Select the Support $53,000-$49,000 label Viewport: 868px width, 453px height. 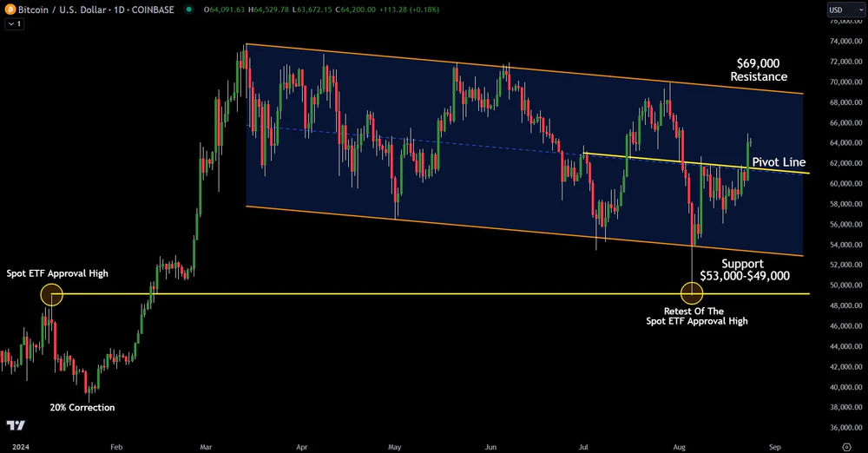pyautogui.click(x=743, y=269)
